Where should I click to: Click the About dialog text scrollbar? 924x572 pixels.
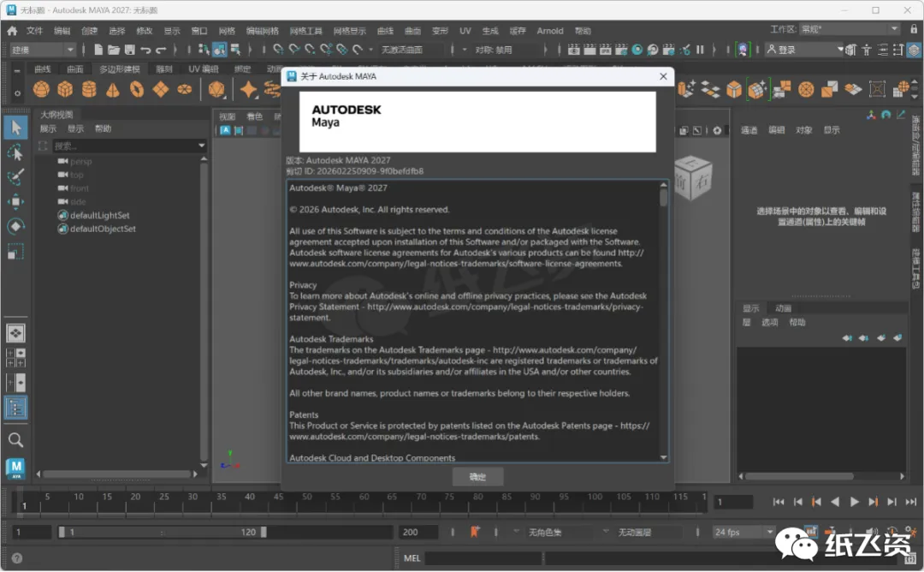663,198
